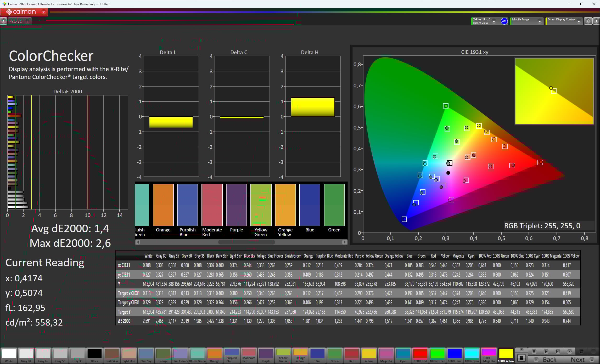Open the Mobile Forge source dropdown
The image size is (600, 364).
539,21
